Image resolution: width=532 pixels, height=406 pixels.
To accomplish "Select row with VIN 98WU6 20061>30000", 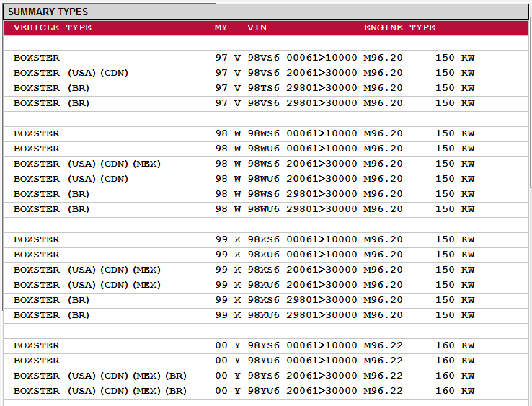I will click(x=266, y=180).
